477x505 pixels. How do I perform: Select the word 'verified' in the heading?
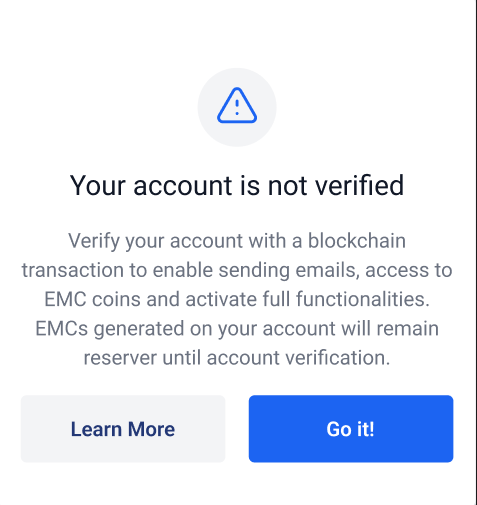pyautogui.click(x=360, y=185)
